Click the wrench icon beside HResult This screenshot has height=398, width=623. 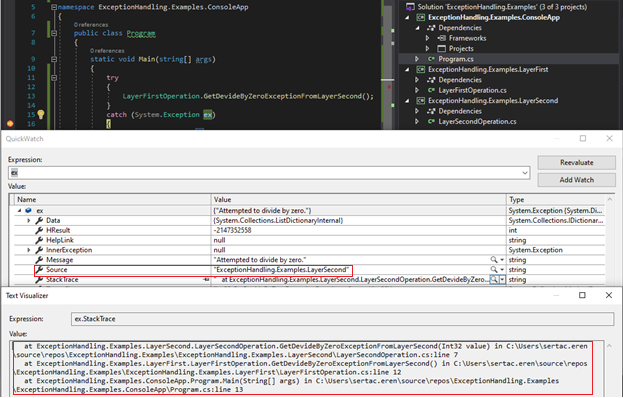pyautogui.click(x=39, y=230)
